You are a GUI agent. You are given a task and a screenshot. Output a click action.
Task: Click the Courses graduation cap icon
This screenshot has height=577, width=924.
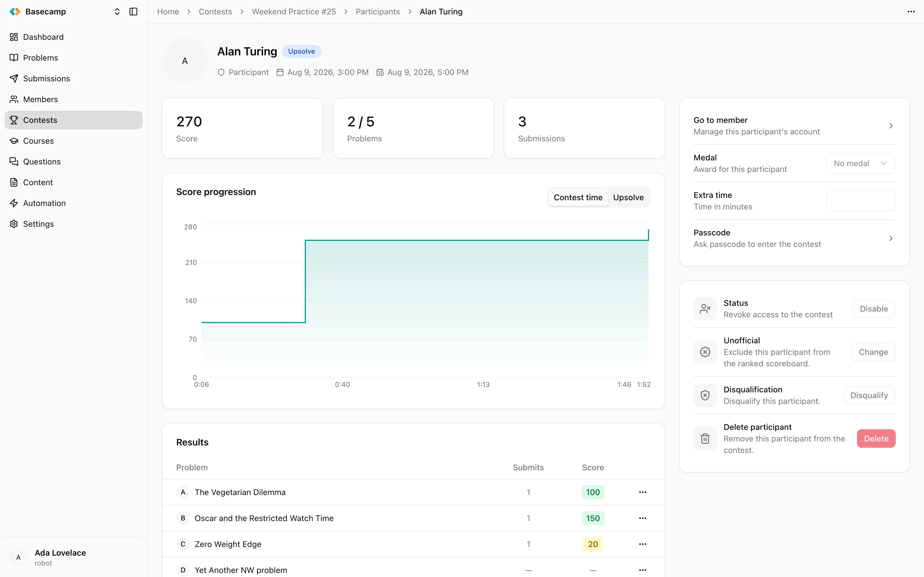pyautogui.click(x=14, y=141)
